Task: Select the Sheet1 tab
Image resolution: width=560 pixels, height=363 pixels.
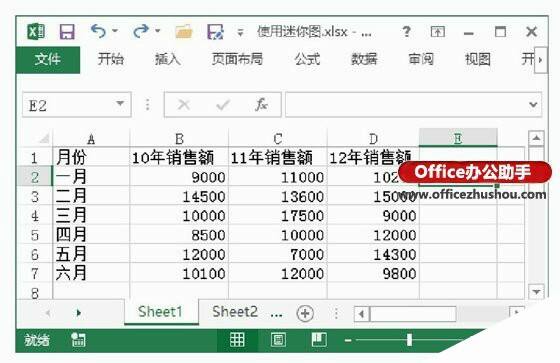Action: pos(160,312)
